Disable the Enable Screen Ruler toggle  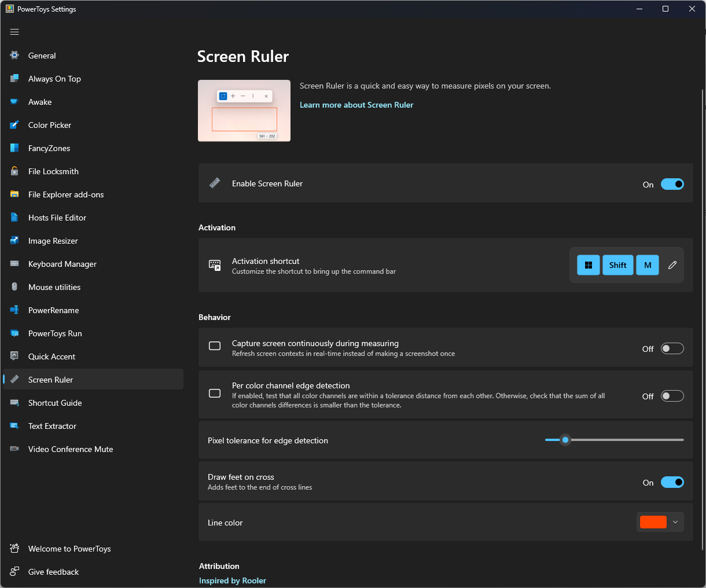[672, 184]
